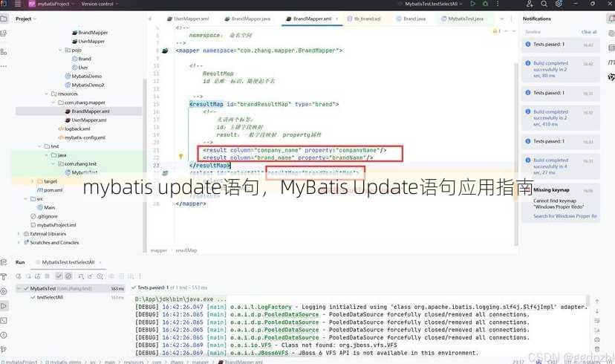Click the console scroll-up arrow
The image size is (615, 364).
coord(597,302)
